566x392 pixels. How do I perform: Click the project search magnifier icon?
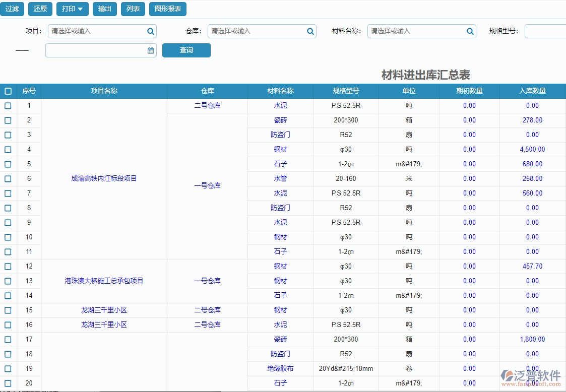[x=150, y=31]
